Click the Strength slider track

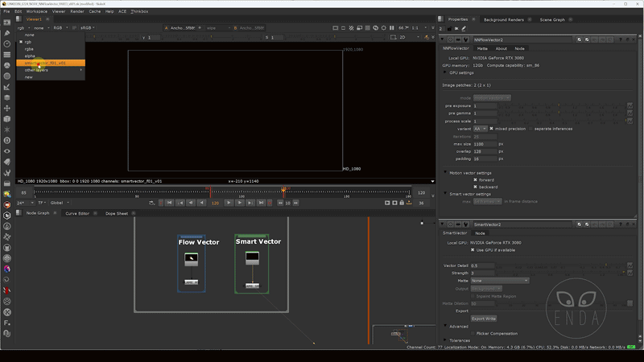pyautogui.click(x=561, y=273)
